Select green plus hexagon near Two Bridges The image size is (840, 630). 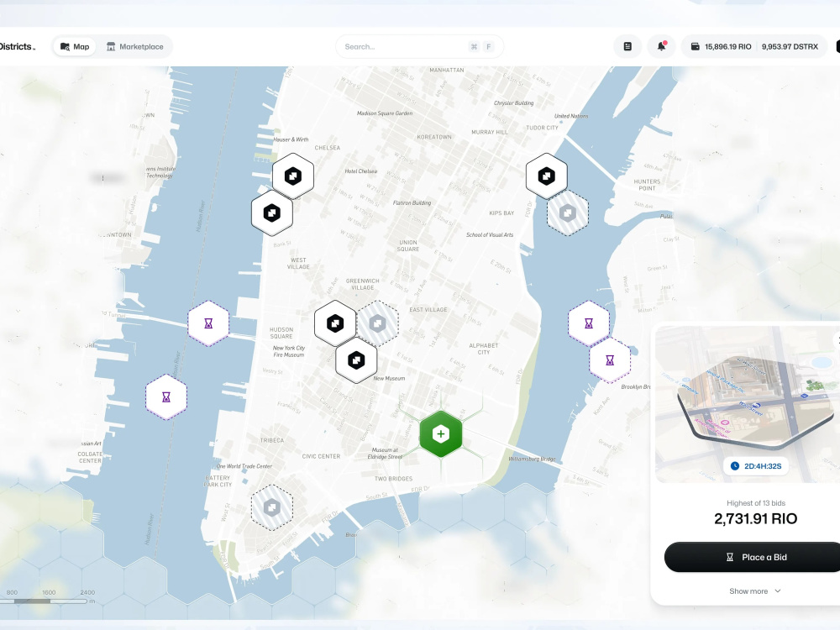[x=441, y=434]
